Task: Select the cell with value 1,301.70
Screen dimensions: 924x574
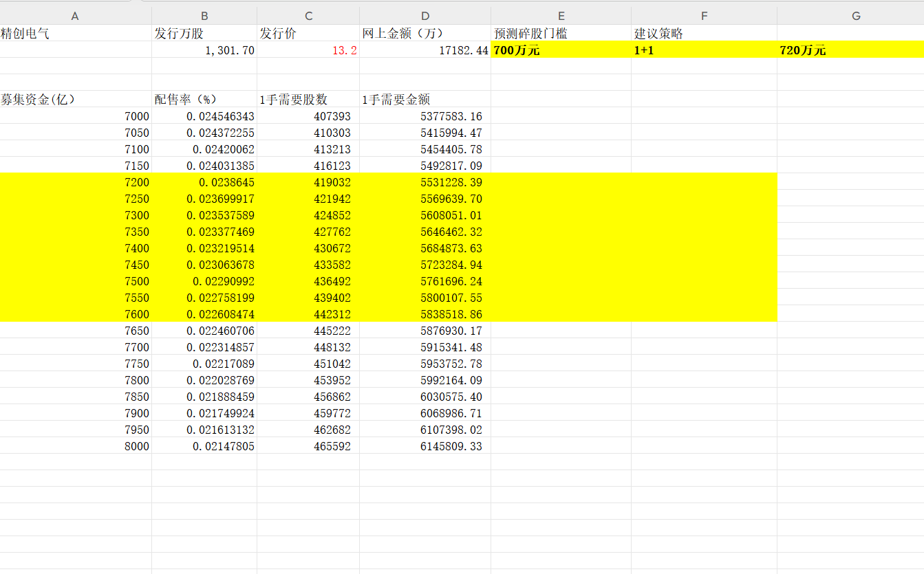Action: (x=204, y=49)
